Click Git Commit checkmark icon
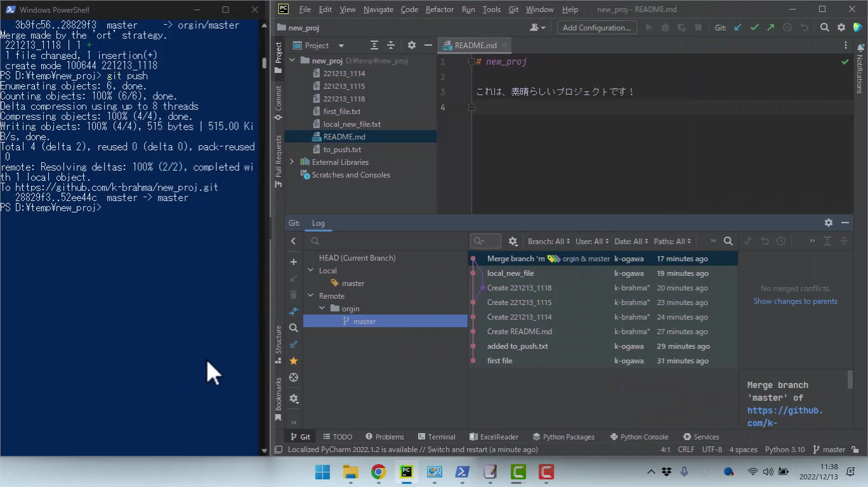Screen dimensions: 868x487 [754, 27]
